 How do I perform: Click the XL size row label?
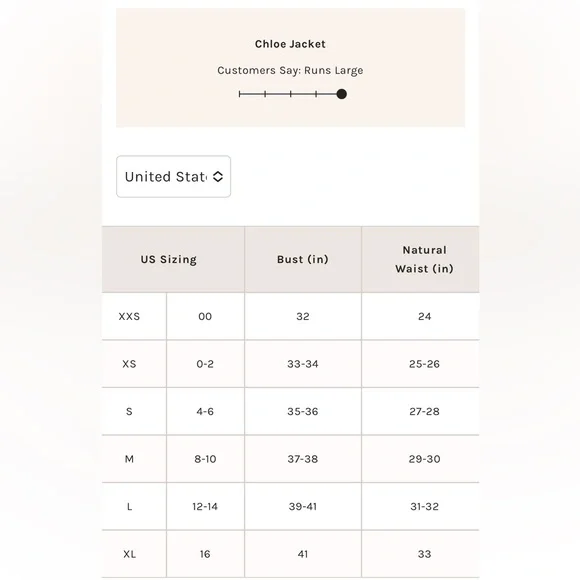(x=129, y=554)
